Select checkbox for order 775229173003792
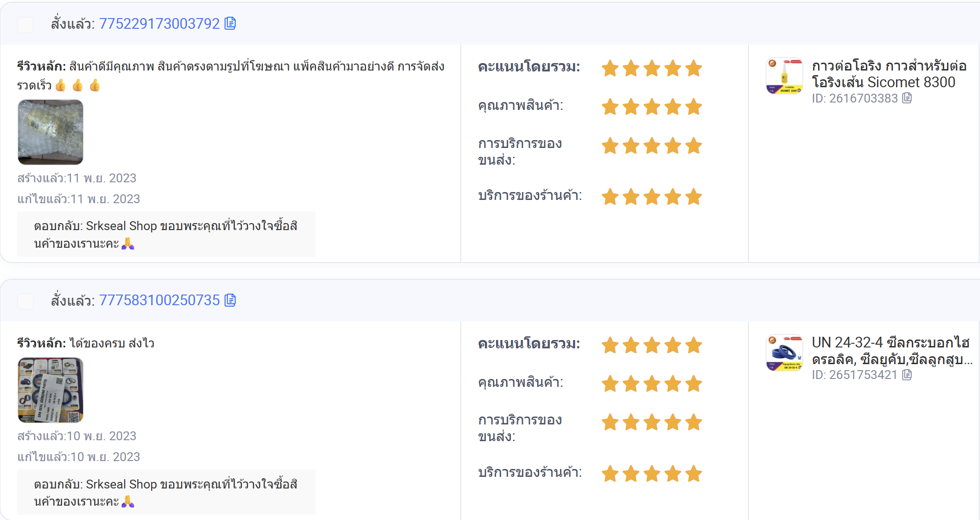This screenshot has width=980, height=520. tap(26, 25)
